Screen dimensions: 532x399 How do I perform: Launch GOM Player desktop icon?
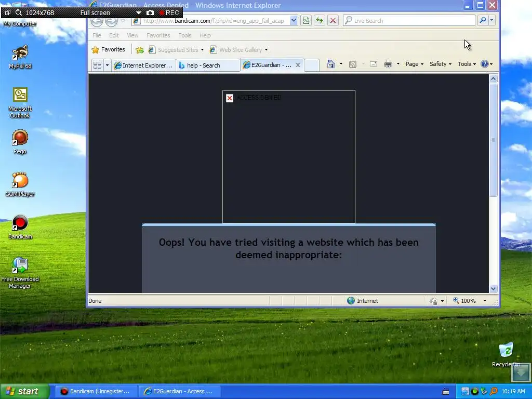coord(20,184)
